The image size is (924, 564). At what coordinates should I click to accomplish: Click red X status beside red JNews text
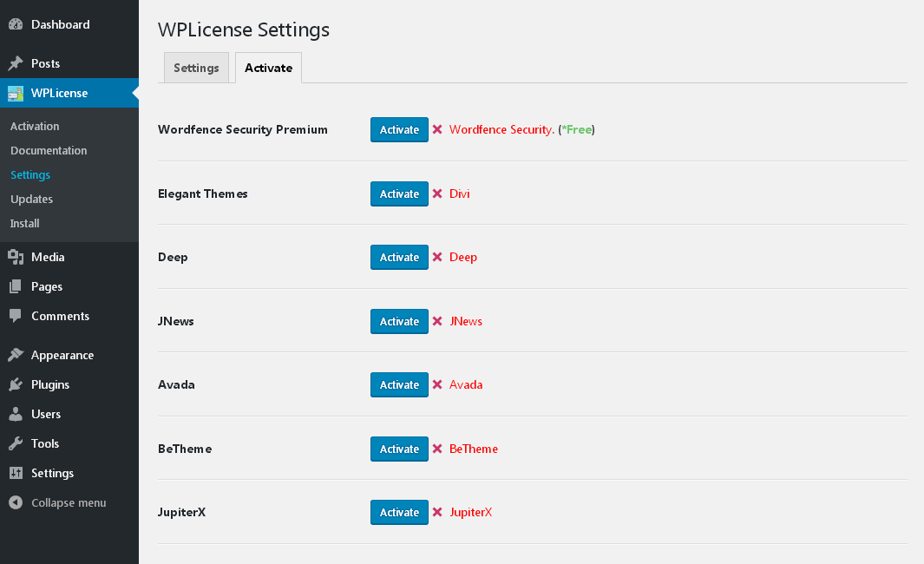(x=437, y=321)
